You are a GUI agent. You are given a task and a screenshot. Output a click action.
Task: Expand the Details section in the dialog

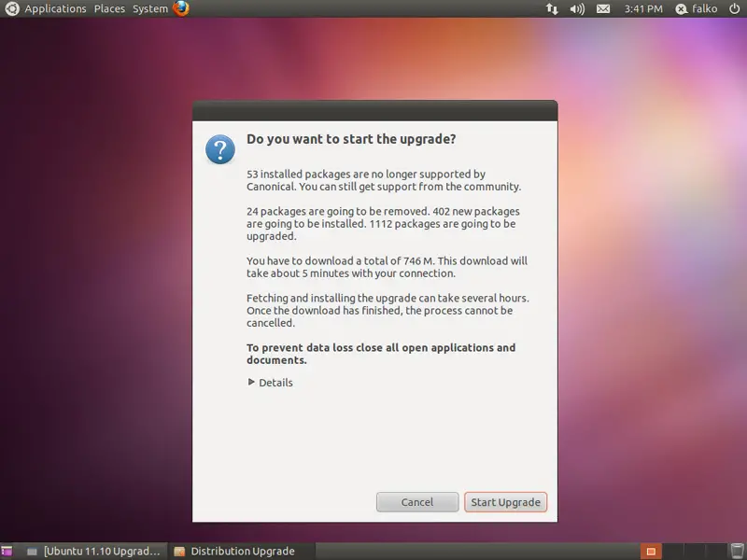270,383
